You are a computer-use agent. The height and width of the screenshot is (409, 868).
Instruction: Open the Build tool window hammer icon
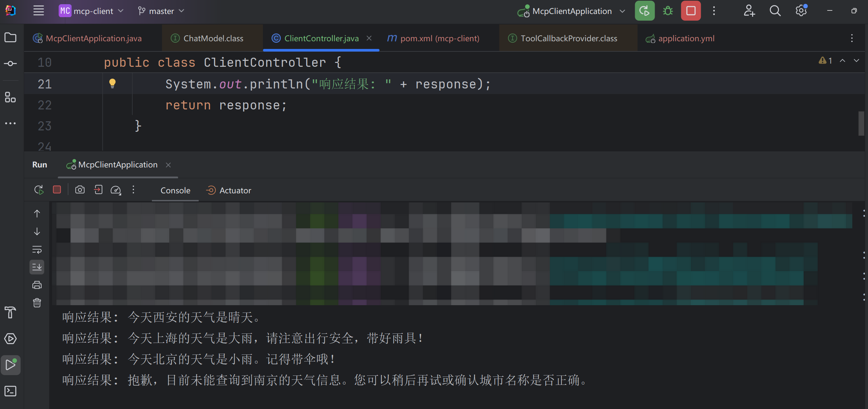(x=10, y=313)
